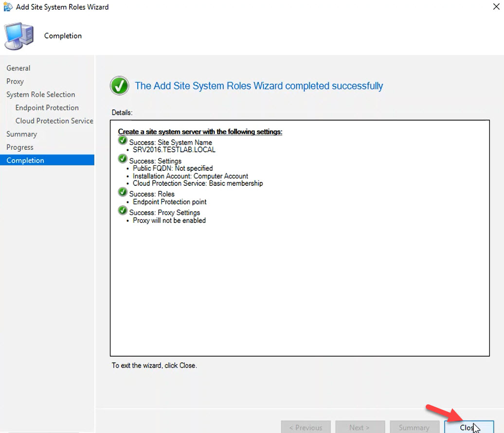The image size is (504, 433).
Task: Select the Progress step in the sidebar
Action: tap(20, 147)
